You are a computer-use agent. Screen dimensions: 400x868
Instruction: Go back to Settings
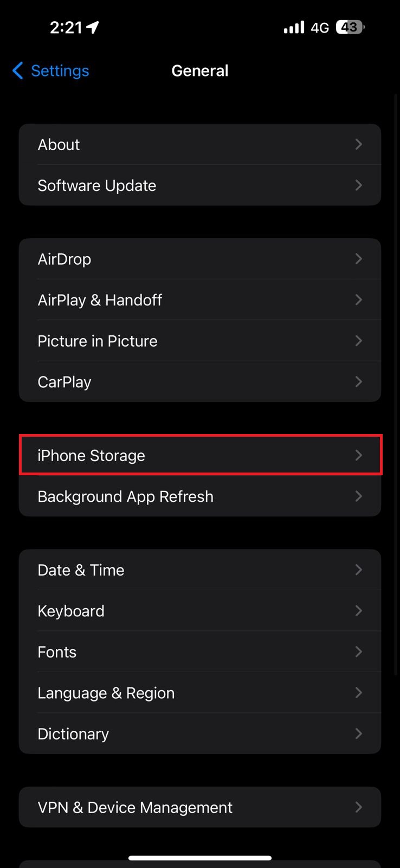tap(60, 71)
